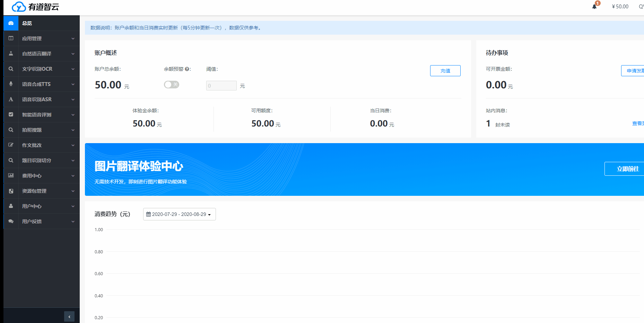Image resolution: width=644 pixels, height=323 pixels.
Task: Expand the 文字识别OCR menu chevron
Action: pyautogui.click(x=73, y=69)
